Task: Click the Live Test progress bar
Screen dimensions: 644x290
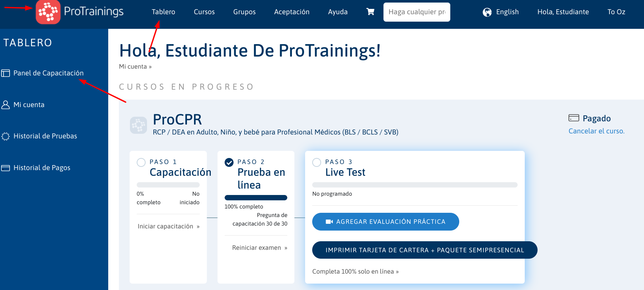Action: coord(415,185)
